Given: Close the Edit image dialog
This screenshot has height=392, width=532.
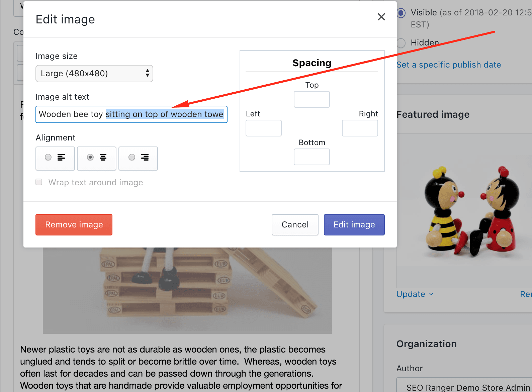Looking at the screenshot, I should pyautogui.click(x=381, y=17).
